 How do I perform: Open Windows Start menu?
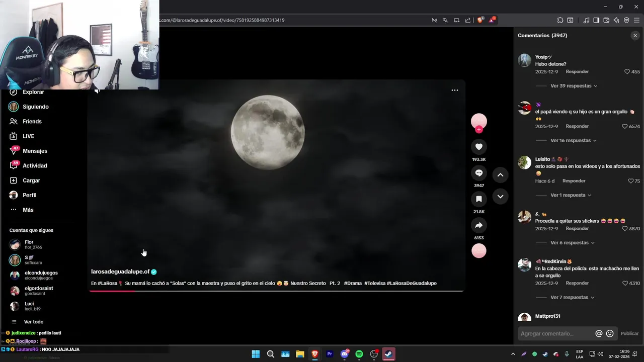point(256,354)
